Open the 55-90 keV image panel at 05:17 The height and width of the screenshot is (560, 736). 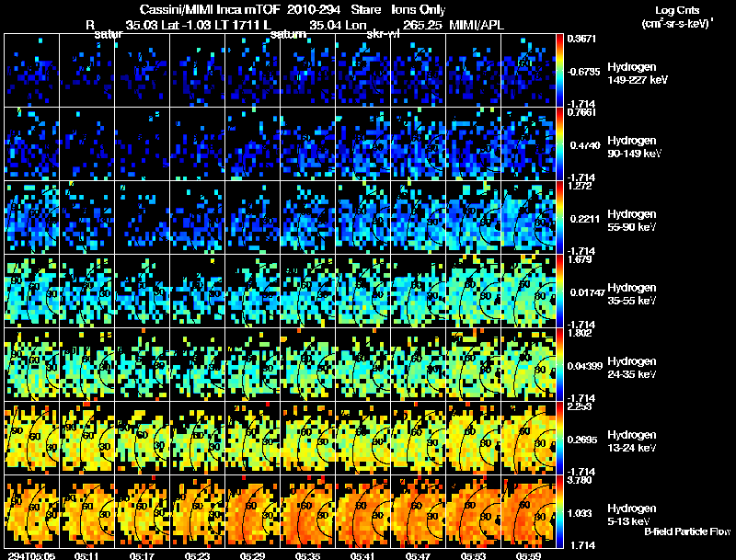point(142,218)
